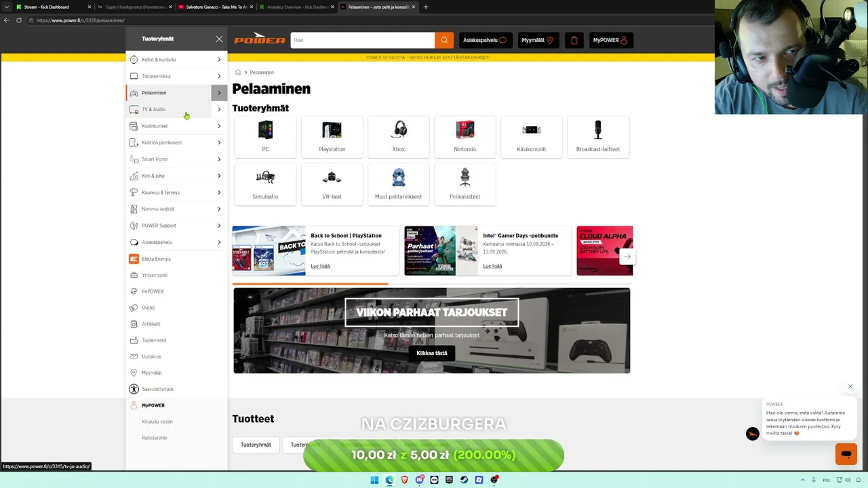Select the Pelikalusteet chair tile
Screen dimensions: 868x488
pos(465,184)
